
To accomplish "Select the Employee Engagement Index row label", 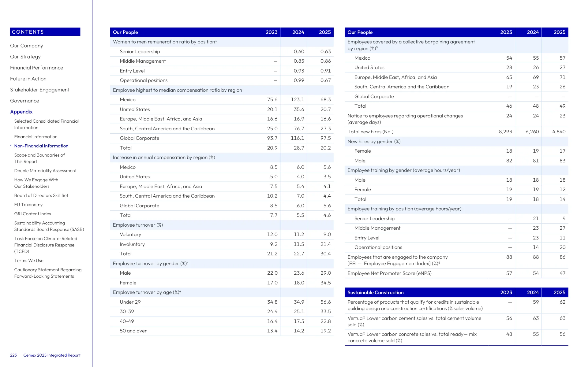I will coord(398,260).
